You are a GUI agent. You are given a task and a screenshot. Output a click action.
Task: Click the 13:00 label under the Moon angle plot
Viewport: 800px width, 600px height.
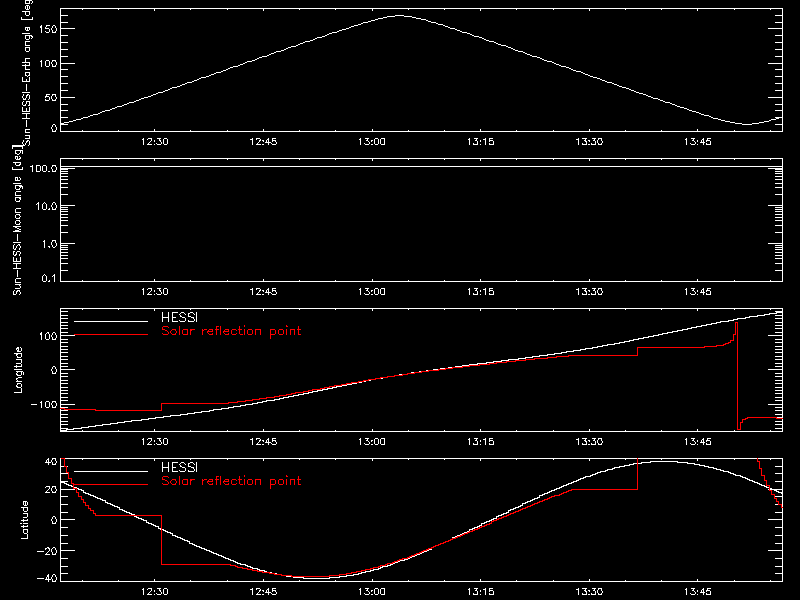click(x=372, y=291)
